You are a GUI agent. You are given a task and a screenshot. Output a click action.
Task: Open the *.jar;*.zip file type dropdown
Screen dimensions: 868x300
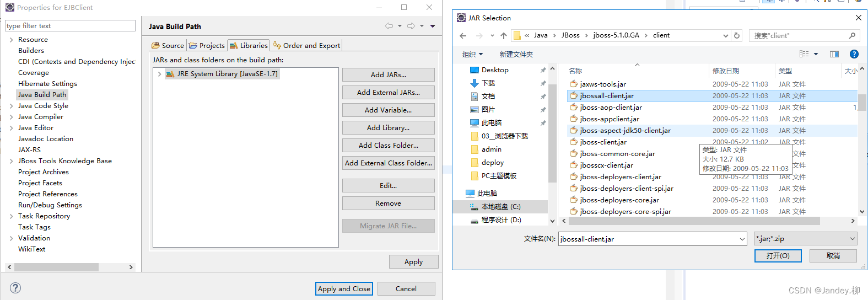(x=805, y=239)
